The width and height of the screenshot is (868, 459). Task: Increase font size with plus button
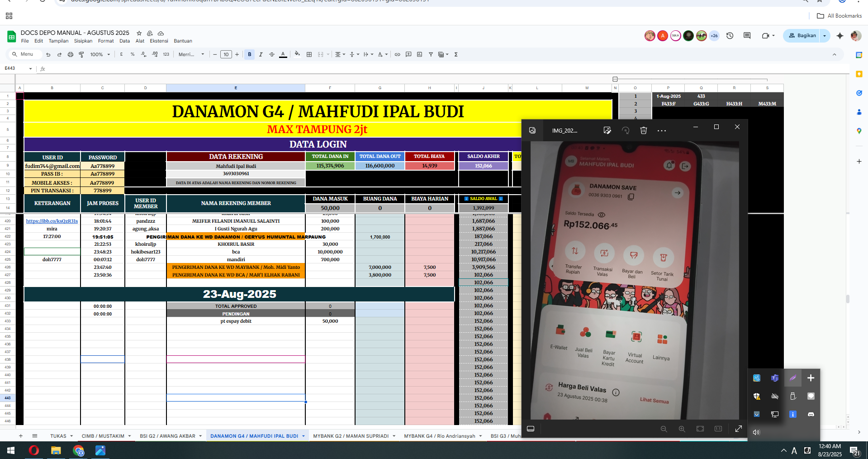click(x=237, y=54)
